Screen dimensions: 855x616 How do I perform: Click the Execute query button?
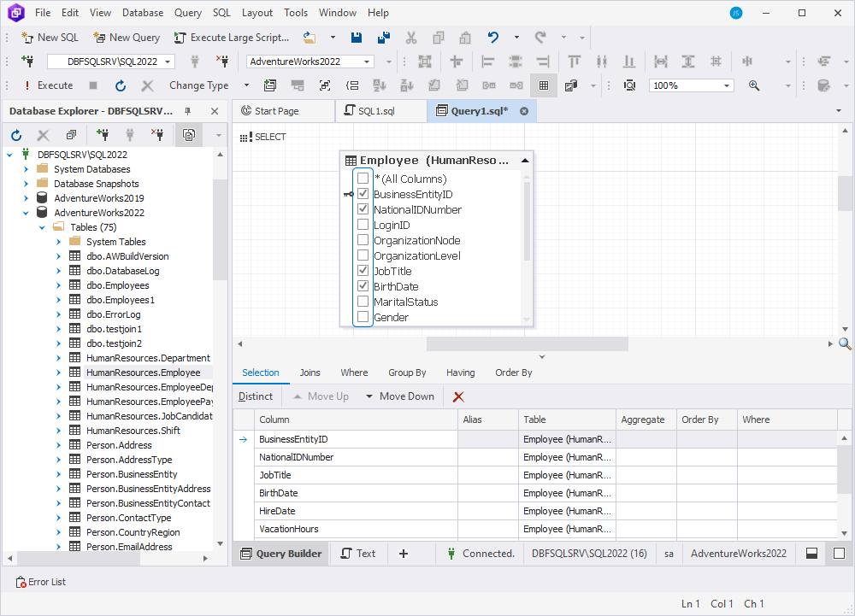49,85
